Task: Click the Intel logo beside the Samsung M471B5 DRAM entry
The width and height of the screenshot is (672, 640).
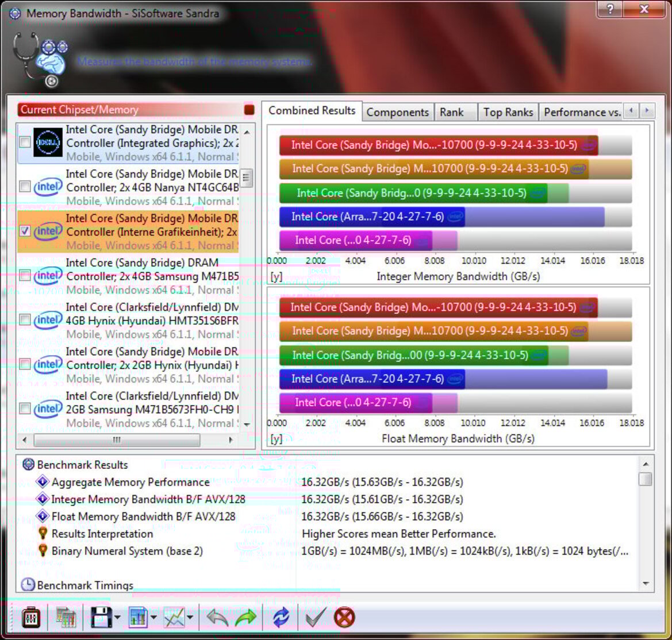Action: coord(48,275)
